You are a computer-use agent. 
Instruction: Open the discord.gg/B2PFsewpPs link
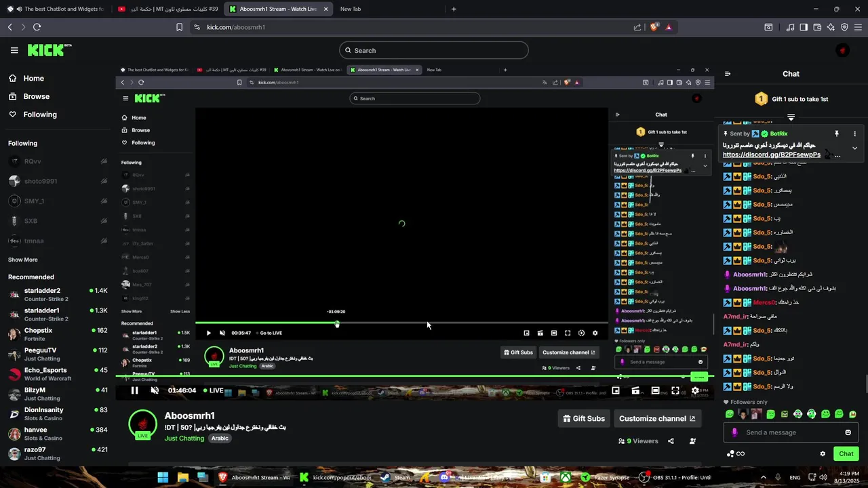coord(772,155)
